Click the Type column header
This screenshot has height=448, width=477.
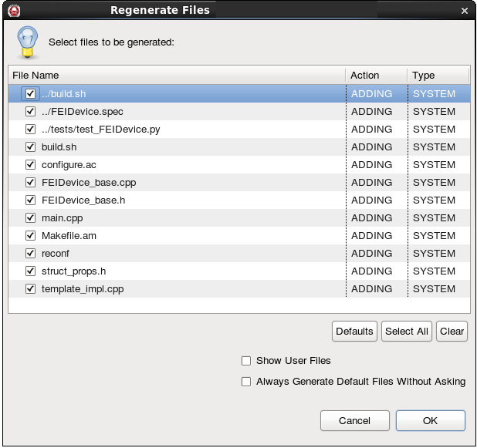(438, 76)
